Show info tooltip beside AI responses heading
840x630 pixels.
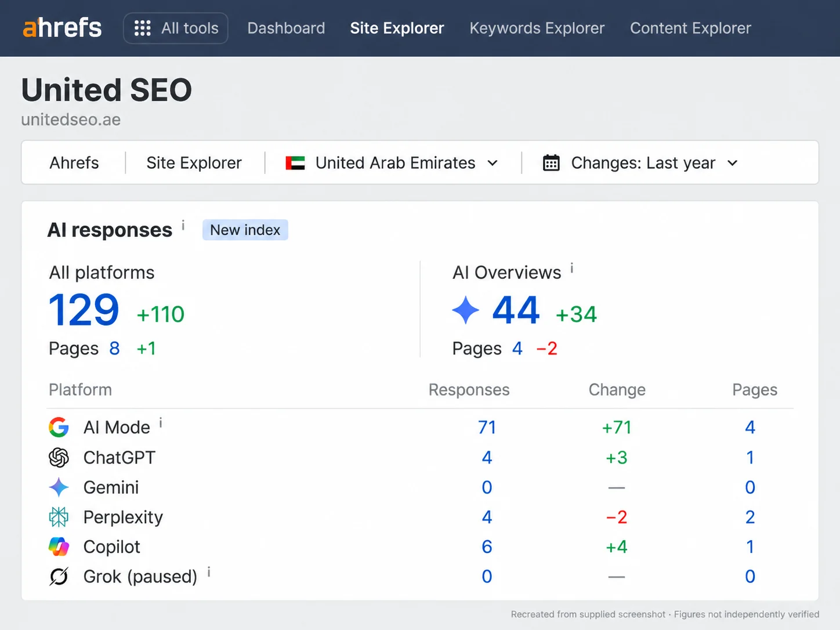tap(183, 225)
